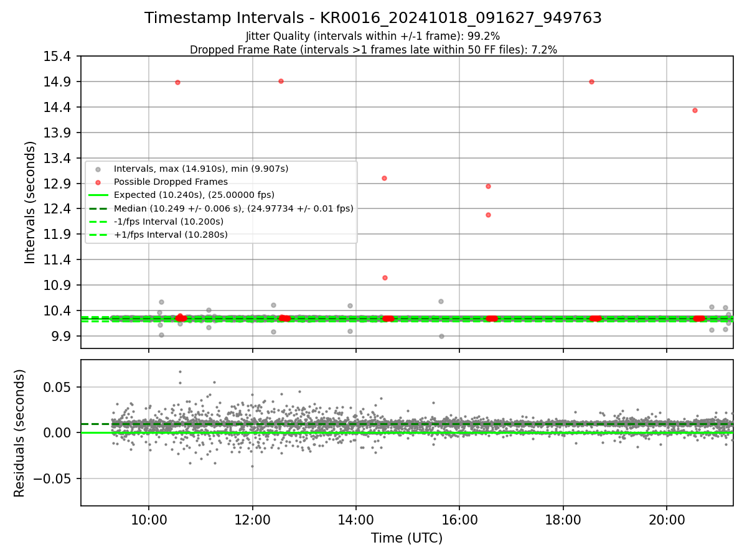Click the Residuals (seconds) y-axis label
This screenshot has width=747, height=560.
pos(20,433)
